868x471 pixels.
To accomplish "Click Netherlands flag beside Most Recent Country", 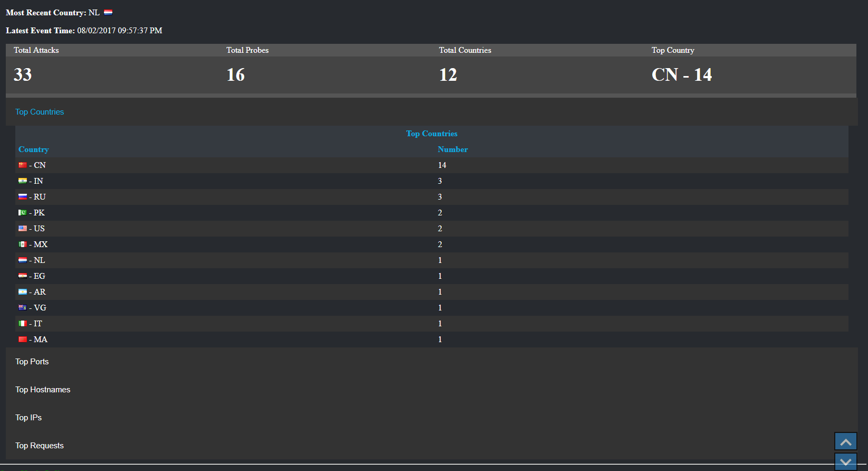I will [x=108, y=13].
